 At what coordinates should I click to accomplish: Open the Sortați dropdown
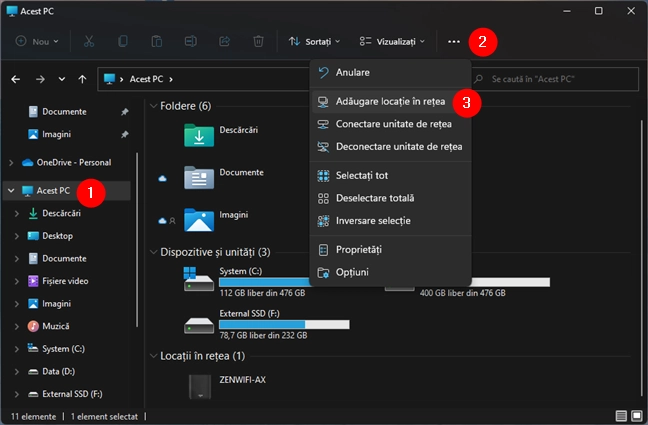click(x=314, y=41)
